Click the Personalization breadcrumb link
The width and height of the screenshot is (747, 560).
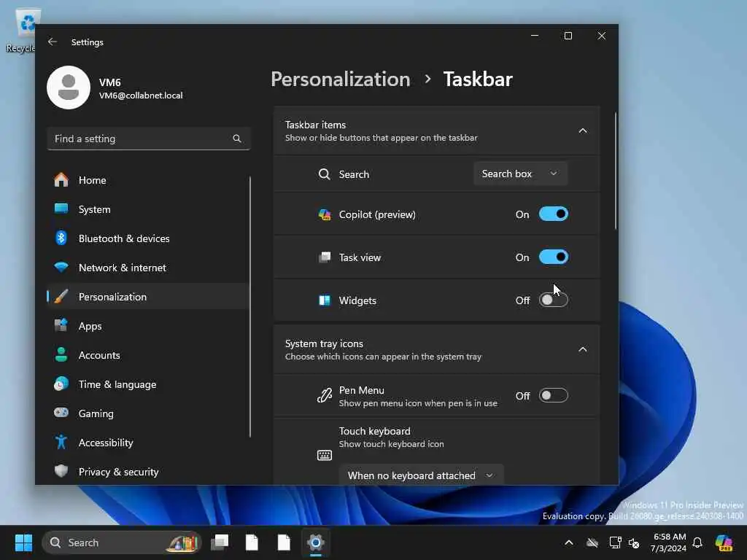point(341,79)
